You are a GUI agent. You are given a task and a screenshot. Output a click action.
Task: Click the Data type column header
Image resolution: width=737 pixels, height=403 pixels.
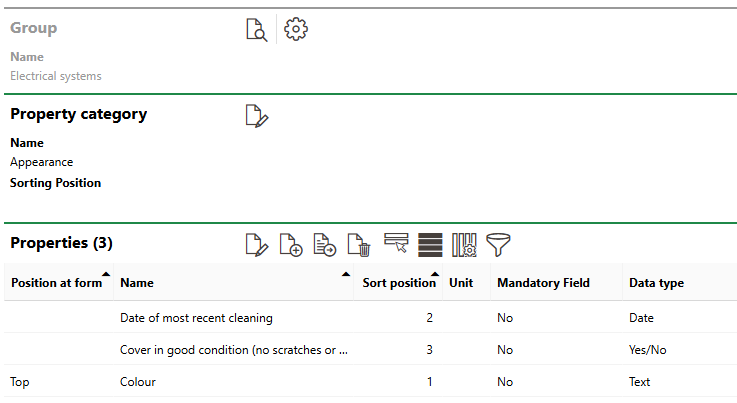656,283
